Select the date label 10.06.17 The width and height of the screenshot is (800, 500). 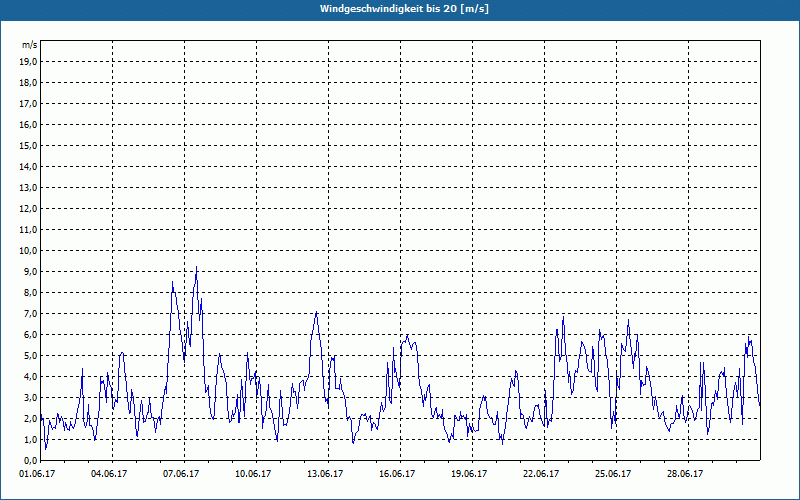pyautogui.click(x=253, y=473)
